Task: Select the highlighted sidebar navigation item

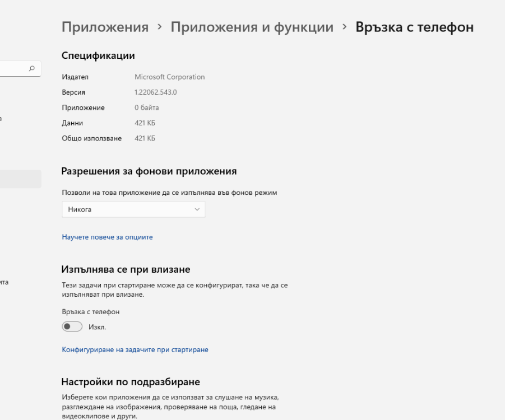Action: tap(21, 179)
